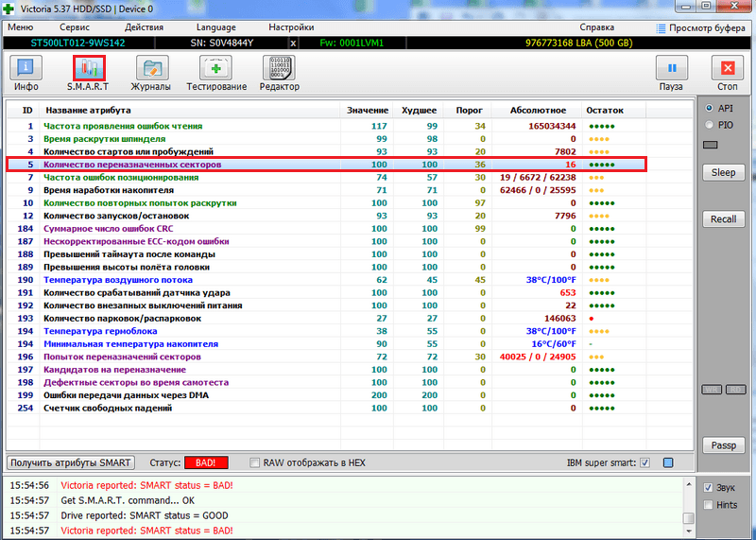Click the Худшее column header

419,110
